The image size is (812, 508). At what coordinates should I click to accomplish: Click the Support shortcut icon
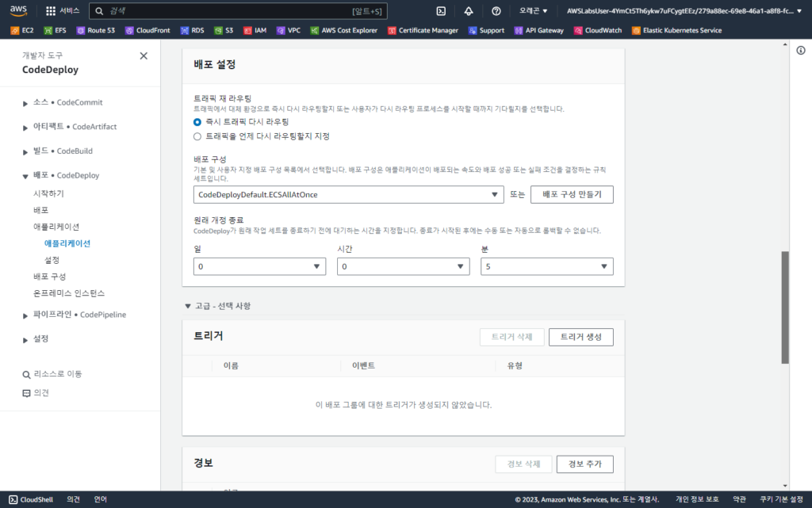473,31
